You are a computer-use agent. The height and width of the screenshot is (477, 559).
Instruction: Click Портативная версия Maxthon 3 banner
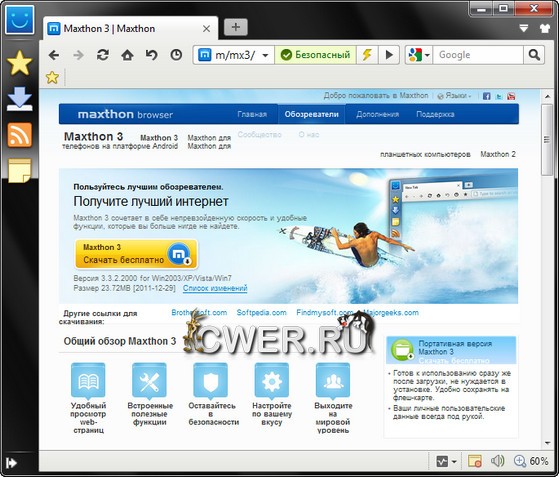coord(451,350)
